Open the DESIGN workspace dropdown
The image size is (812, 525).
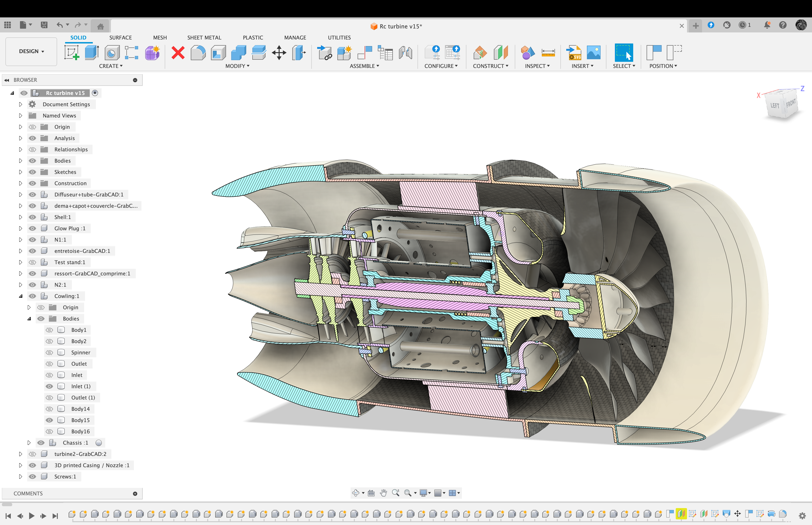[31, 51]
